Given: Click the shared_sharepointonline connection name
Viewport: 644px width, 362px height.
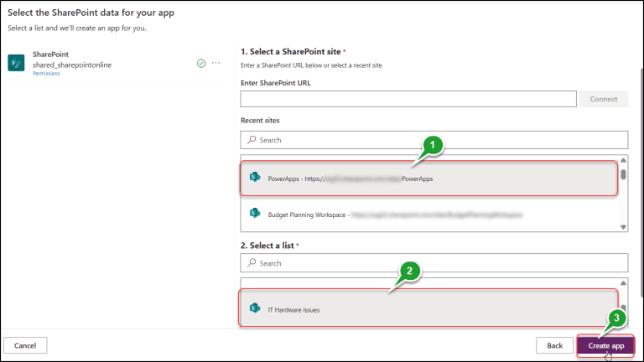Looking at the screenshot, I should click(x=72, y=65).
